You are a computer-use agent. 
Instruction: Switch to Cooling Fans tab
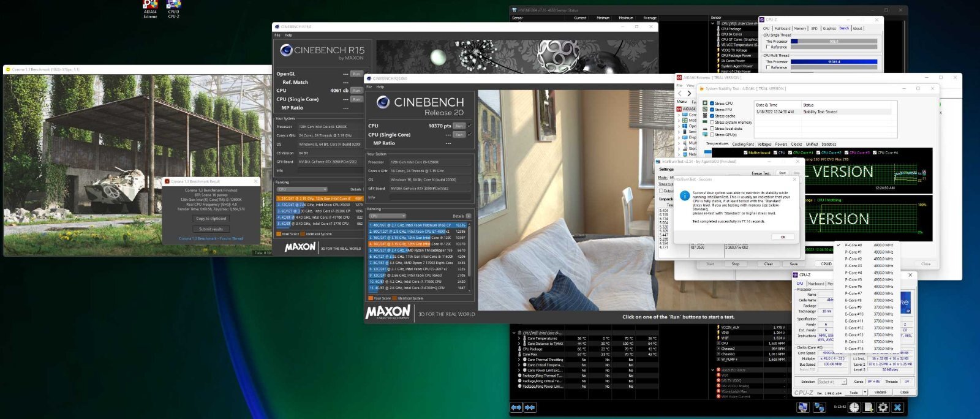click(742, 144)
